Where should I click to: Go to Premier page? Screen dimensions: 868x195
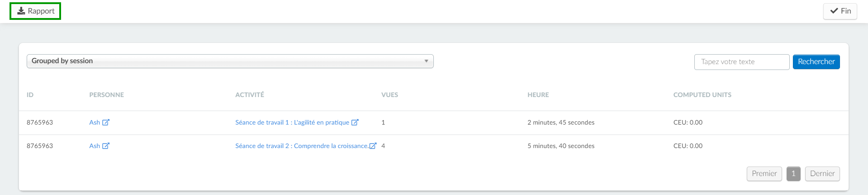(764, 174)
